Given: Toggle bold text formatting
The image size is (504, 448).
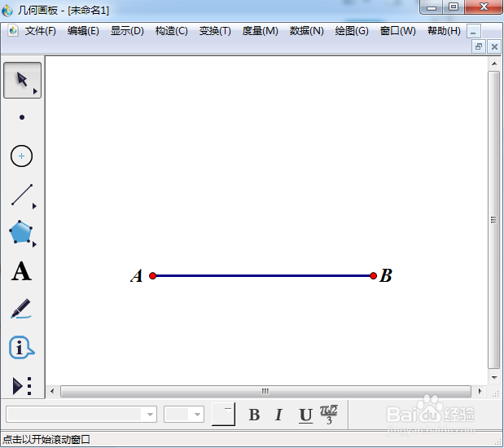Looking at the screenshot, I should [254, 415].
